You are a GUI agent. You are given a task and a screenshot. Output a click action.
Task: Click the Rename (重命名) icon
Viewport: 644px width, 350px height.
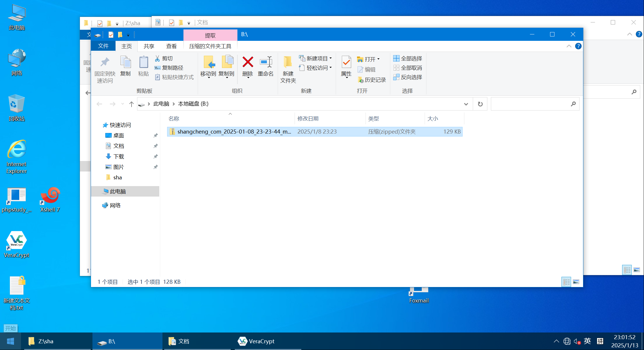click(x=266, y=62)
